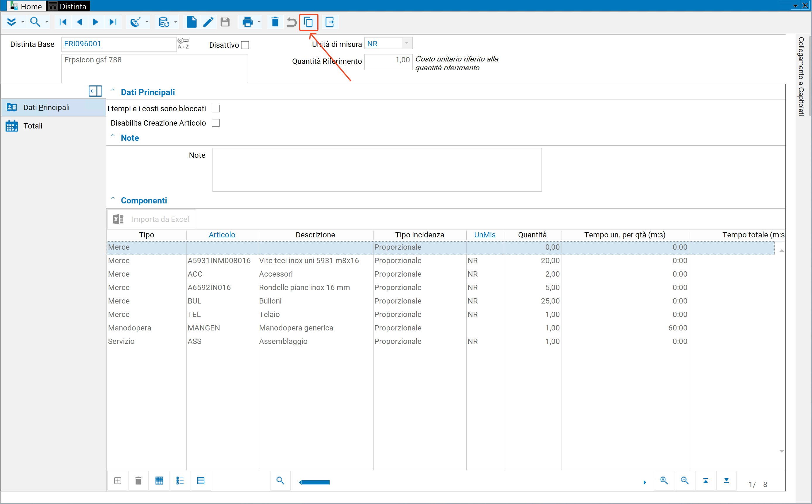Open the dropdown arrow beside the planet icon
This screenshot has width=812, height=504.
tap(147, 22)
